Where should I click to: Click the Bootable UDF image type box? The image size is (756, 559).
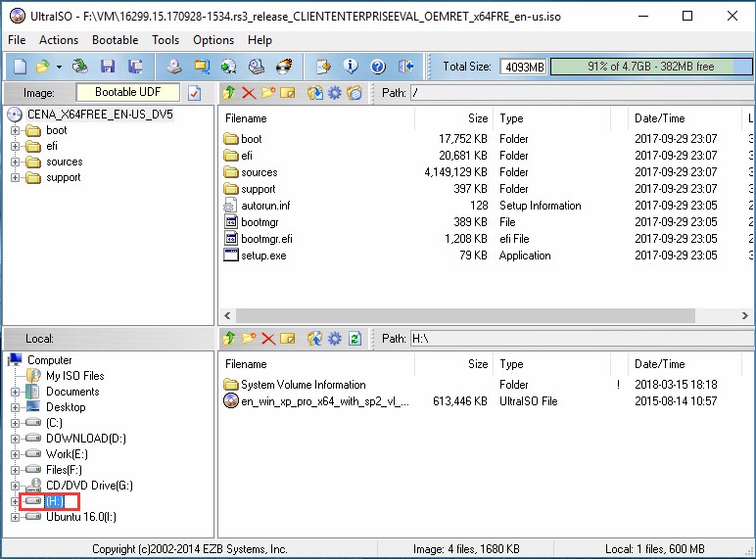127,92
